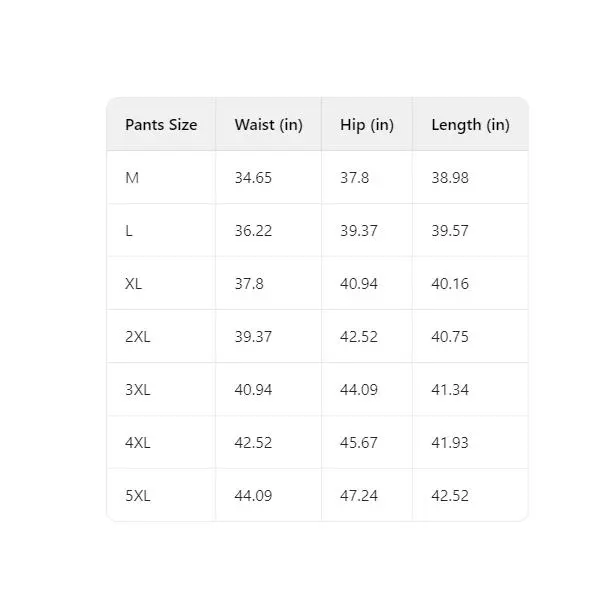
Task: Click length value 41.34 in the 3XL row
Action: [x=450, y=390]
